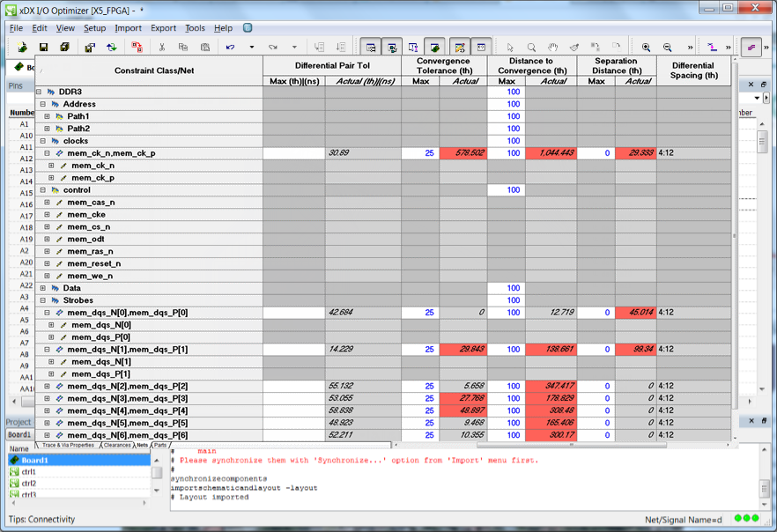Collapse the mem_ck_n,mem_ck_p differential pair

click(47, 153)
